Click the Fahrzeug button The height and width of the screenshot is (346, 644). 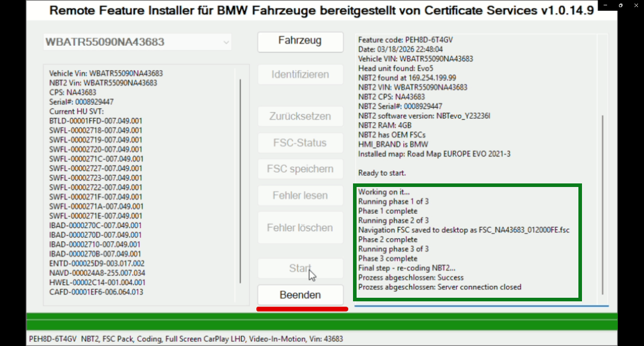click(x=300, y=41)
